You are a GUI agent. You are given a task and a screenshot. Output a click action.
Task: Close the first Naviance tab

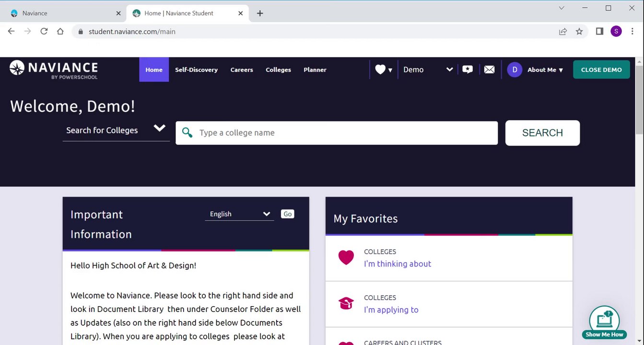pos(118,13)
